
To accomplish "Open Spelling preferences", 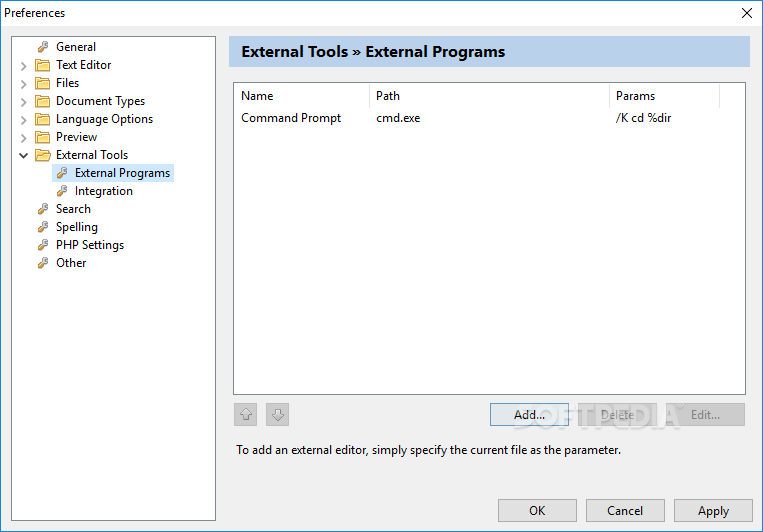I will (77, 227).
